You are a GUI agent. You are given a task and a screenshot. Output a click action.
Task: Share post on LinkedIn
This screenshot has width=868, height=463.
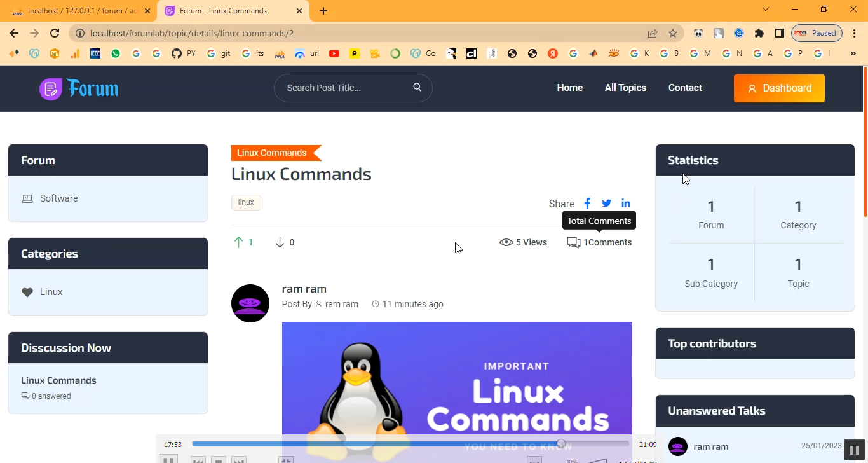(626, 204)
